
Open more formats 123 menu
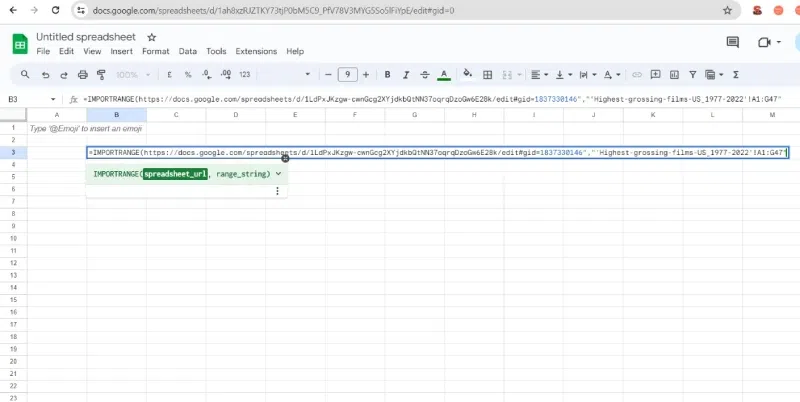[x=245, y=75]
